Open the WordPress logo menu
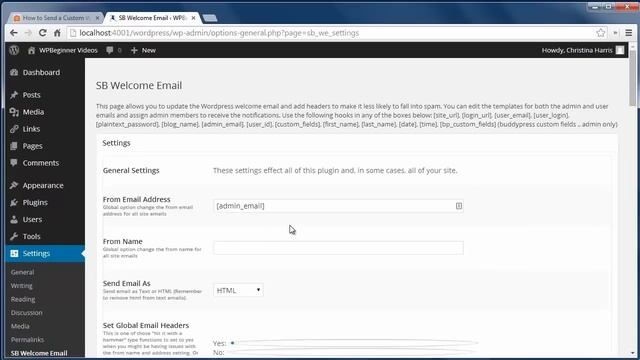Screen dimensions: 640x360 (x=14, y=50)
